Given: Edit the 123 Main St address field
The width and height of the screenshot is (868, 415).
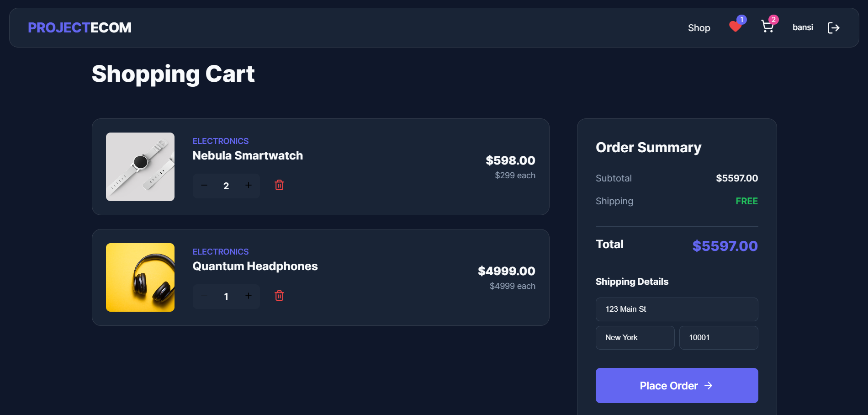Looking at the screenshot, I should click(x=677, y=309).
